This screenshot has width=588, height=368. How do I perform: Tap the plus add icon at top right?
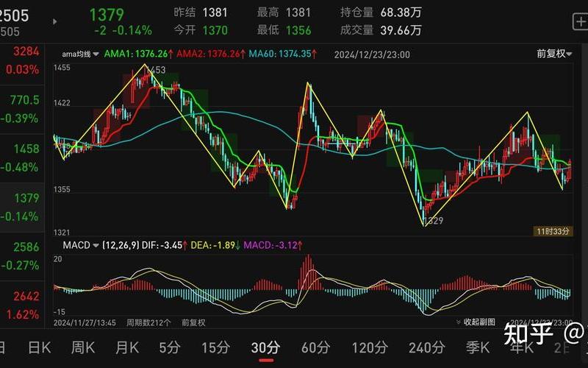coord(580,22)
